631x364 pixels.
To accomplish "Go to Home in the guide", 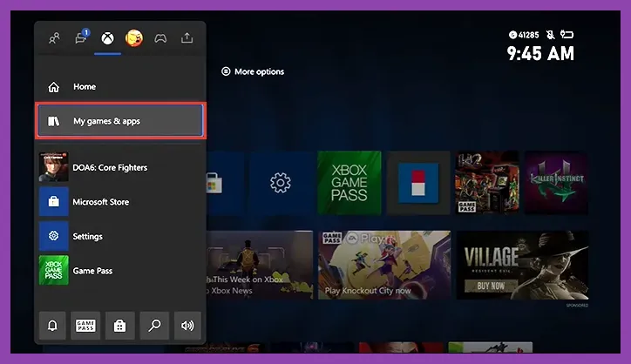I will 120,86.
